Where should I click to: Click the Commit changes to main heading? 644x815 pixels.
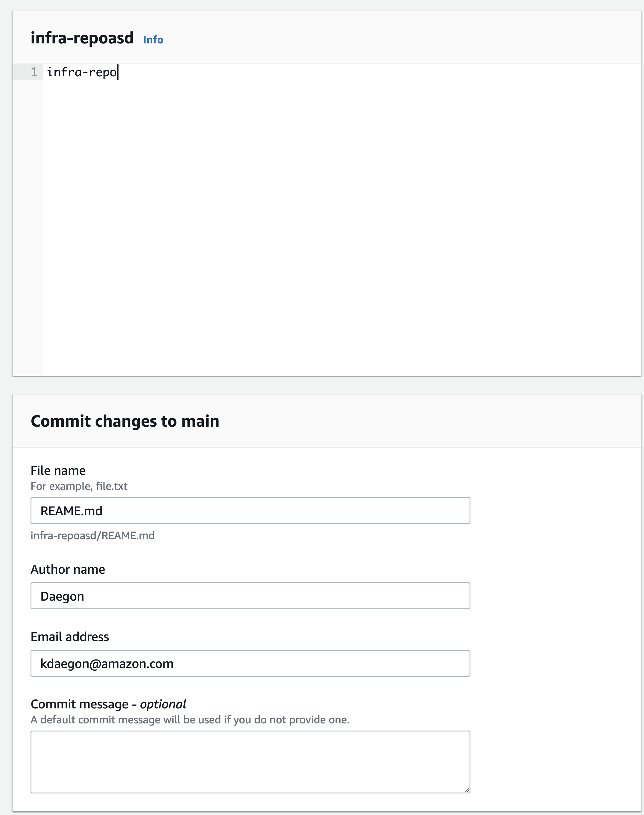point(125,421)
